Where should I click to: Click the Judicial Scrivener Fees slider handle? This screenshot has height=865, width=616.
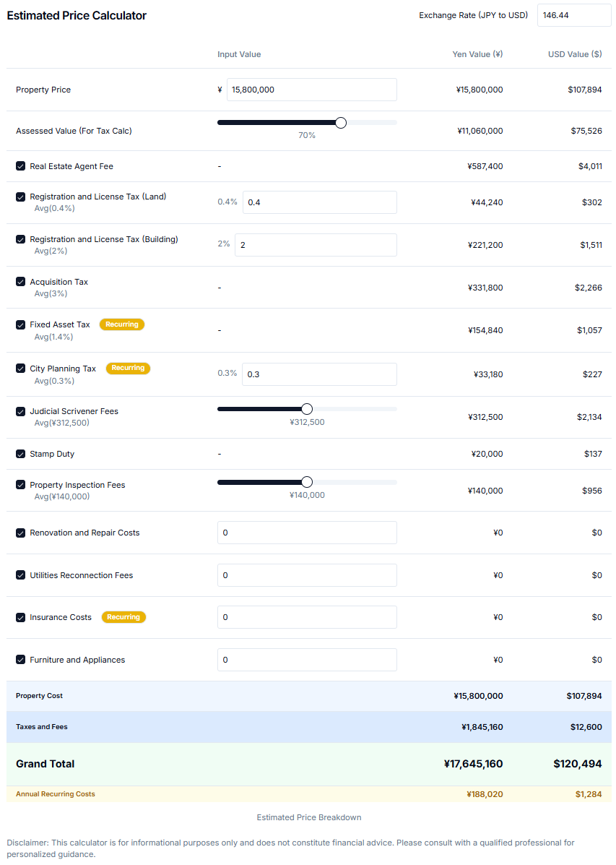(x=307, y=409)
